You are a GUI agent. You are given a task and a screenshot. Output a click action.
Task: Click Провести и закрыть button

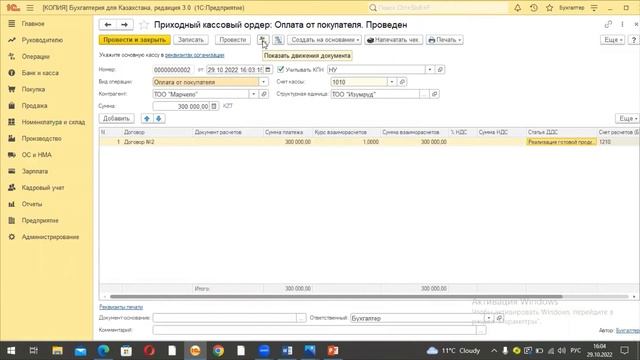(134, 40)
